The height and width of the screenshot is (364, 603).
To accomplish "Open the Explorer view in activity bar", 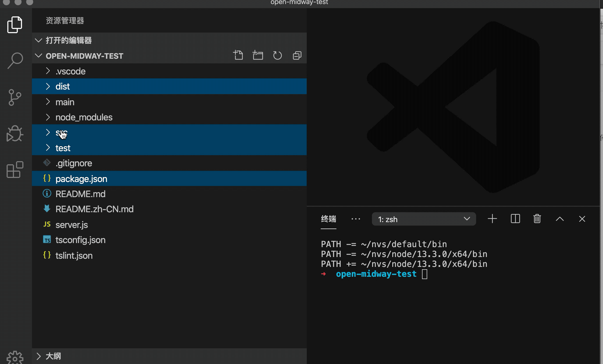I will coord(15,25).
